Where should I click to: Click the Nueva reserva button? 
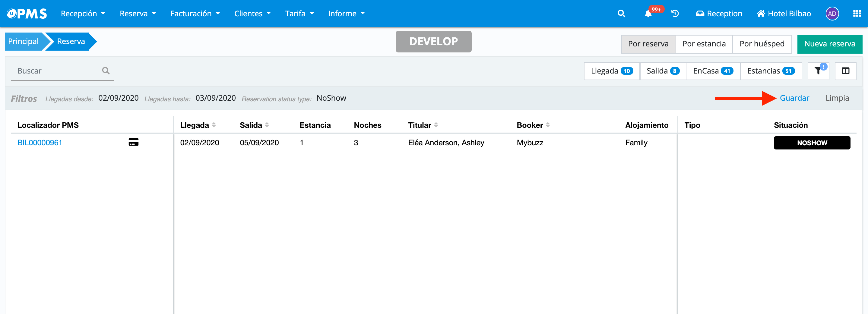[x=829, y=44]
